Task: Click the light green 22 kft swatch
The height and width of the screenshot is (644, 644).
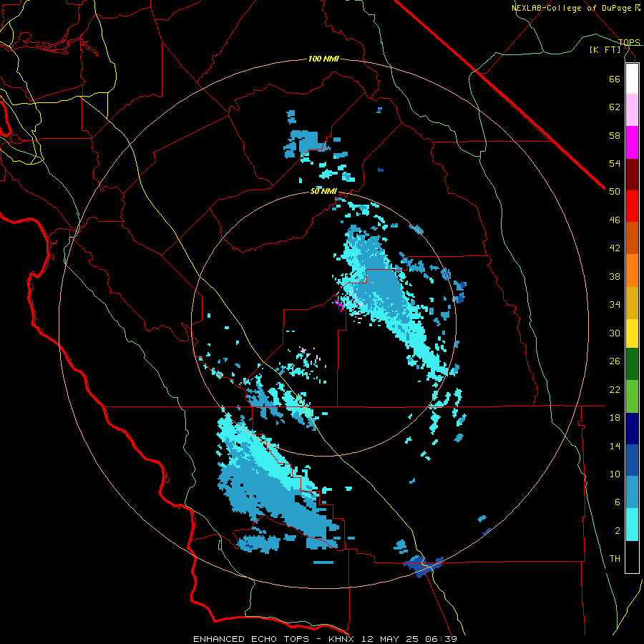Action: [x=632, y=396]
